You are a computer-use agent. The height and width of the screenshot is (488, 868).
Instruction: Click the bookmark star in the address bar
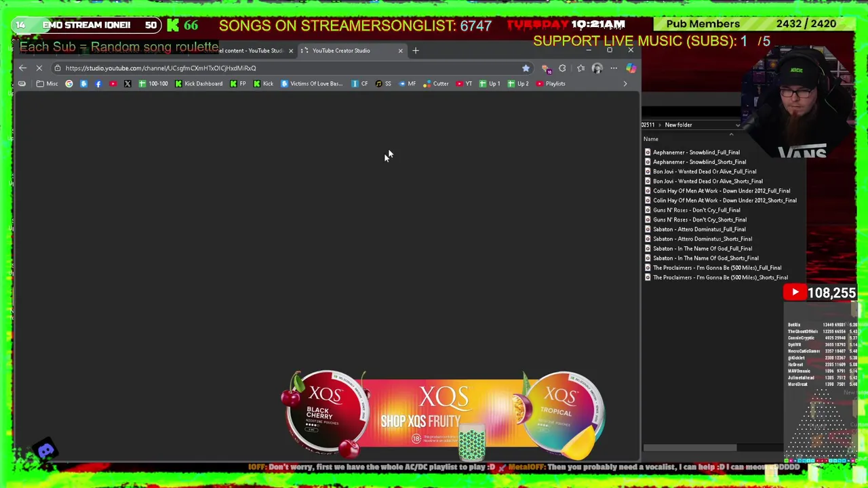tap(526, 68)
